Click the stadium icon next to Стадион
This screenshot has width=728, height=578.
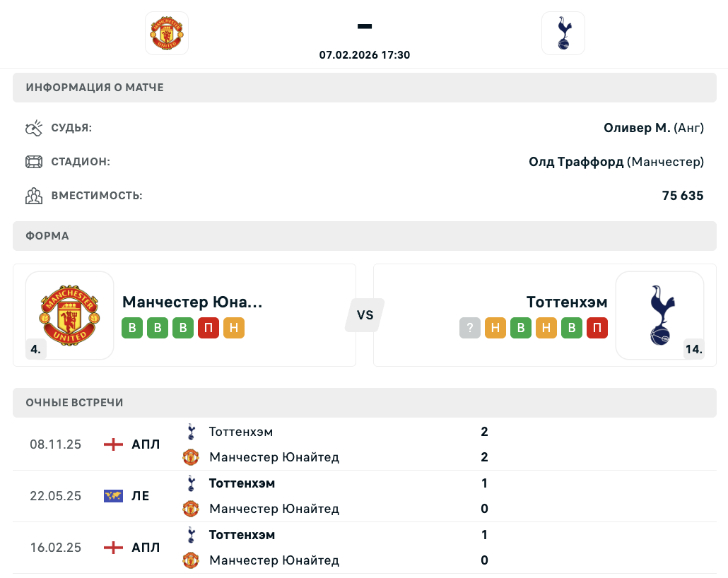34,162
